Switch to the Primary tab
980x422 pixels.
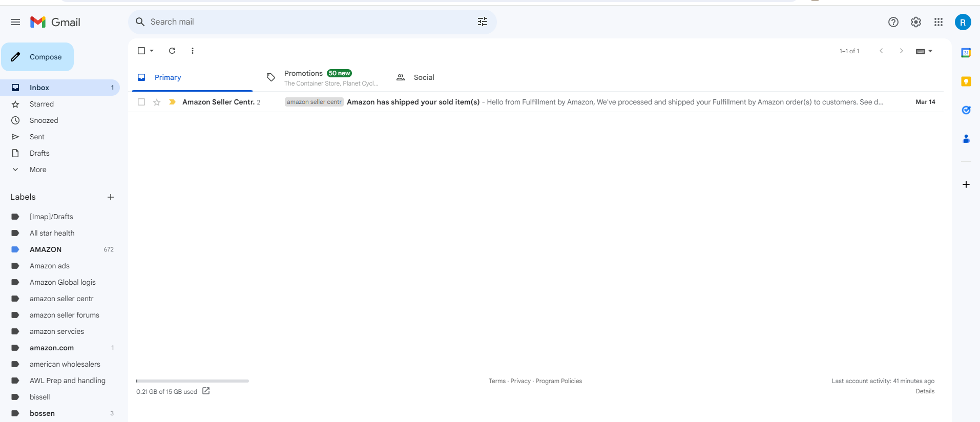point(192,77)
